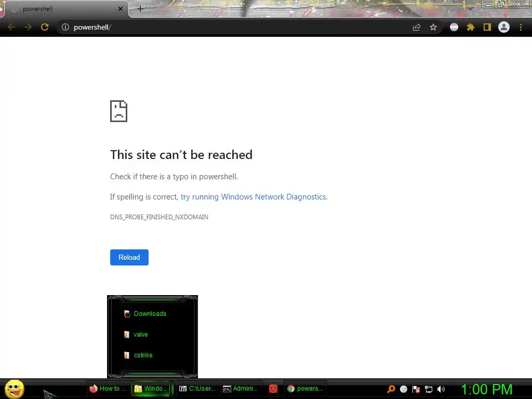Open the volume speaker tray icon
The height and width of the screenshot is (399, 532).
click(441, 389)
